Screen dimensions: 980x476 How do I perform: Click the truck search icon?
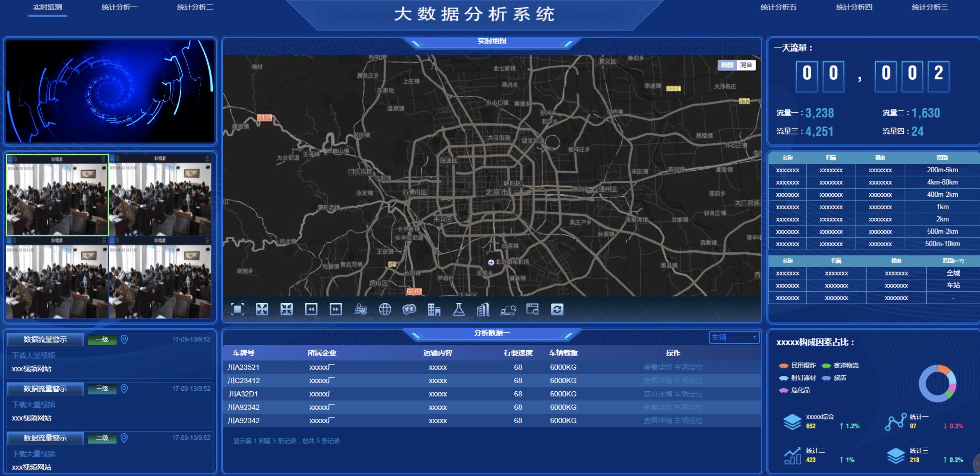point(508,310)
